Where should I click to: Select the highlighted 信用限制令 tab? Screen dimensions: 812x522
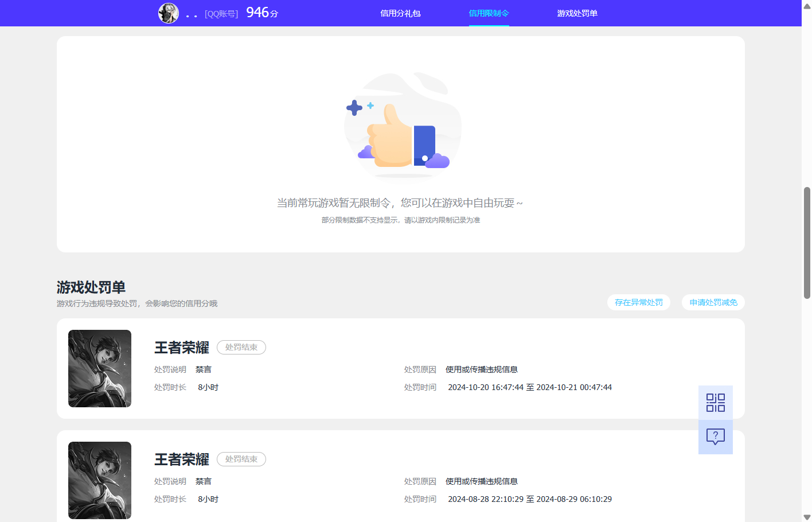[489, 13]
